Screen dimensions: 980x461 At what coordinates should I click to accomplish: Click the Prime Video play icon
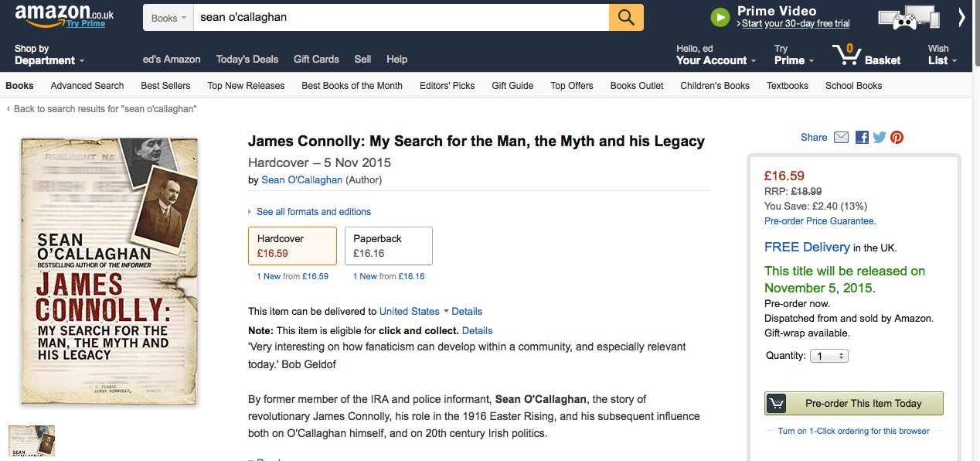pyautogui.click(x=720, y=18)
